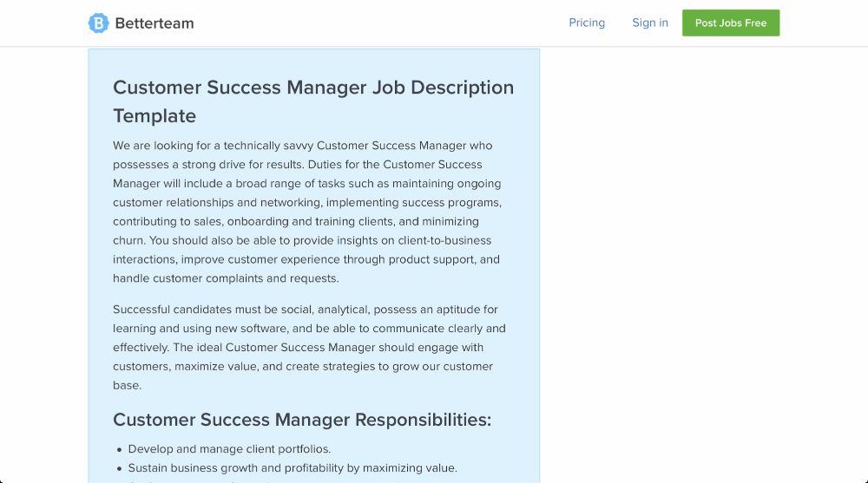Click the phrase "The ideal Customer Success Manager"

(274, 348)
